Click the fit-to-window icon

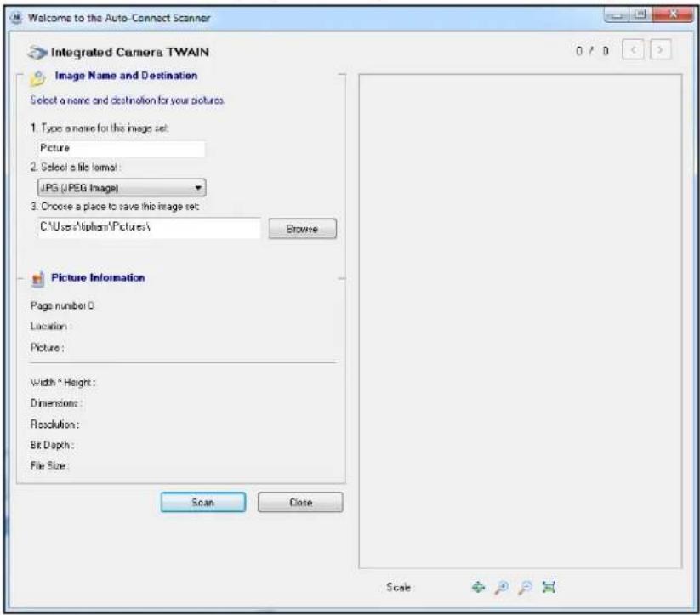coord(549,587)
